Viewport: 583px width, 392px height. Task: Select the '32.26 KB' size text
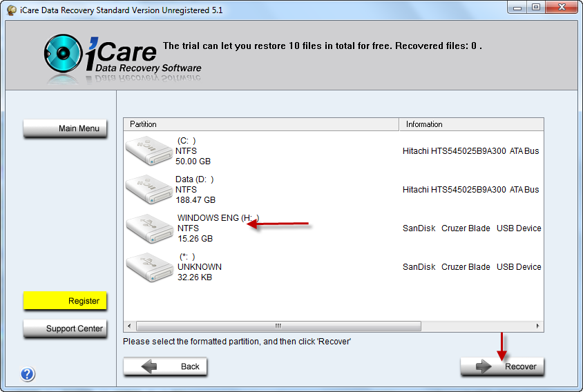(195, 277)
